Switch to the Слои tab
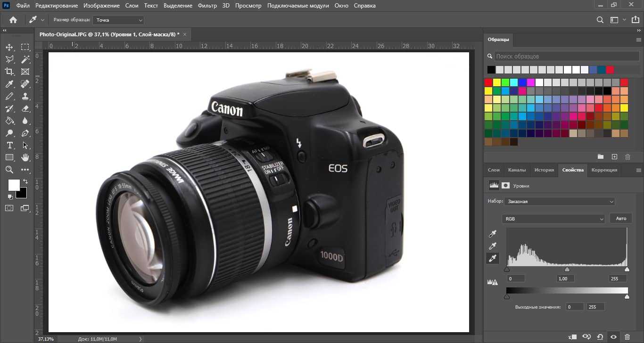The image size is (644, 343). [x=494, y=170]
